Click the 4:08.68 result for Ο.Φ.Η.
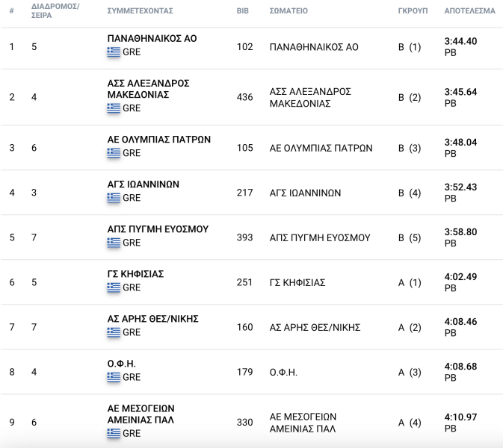Image resolution: width=503 pixels, height=448 pixels. (460, 366)
